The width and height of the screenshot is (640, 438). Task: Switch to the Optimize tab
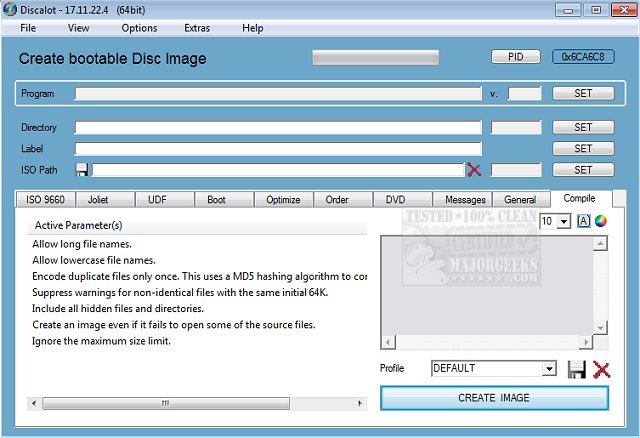coord(284,200)
